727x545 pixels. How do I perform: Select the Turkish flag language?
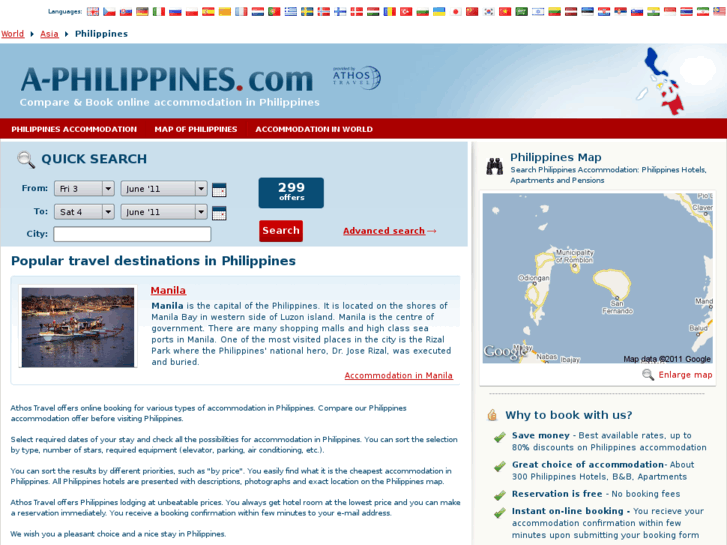coord(406,12)
